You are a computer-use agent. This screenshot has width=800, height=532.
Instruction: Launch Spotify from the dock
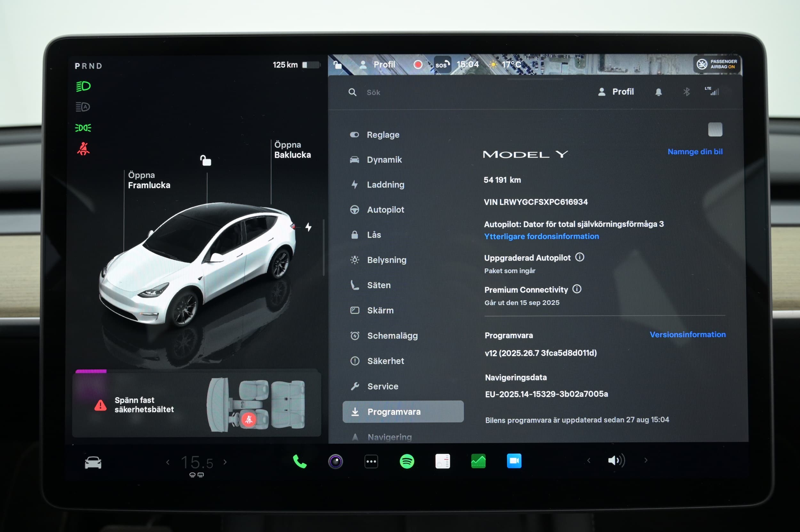[407, 461]
